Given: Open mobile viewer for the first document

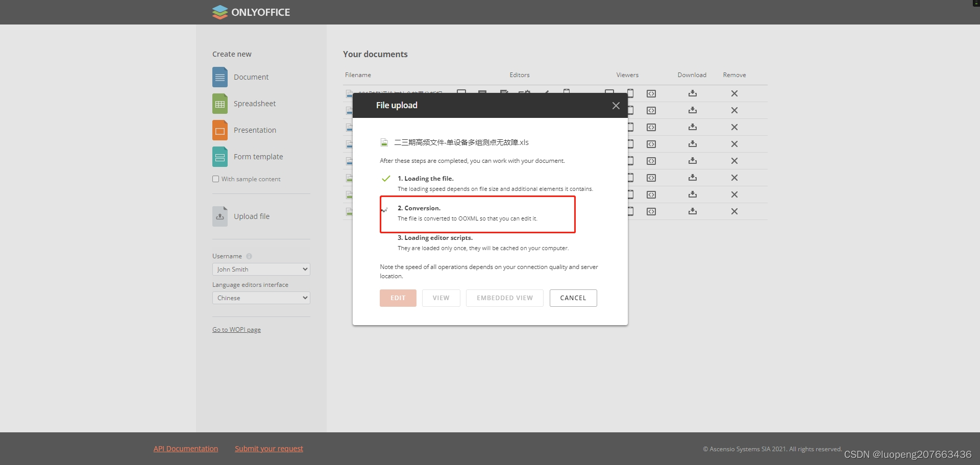Looking at the screenshot, I should 631,93.
